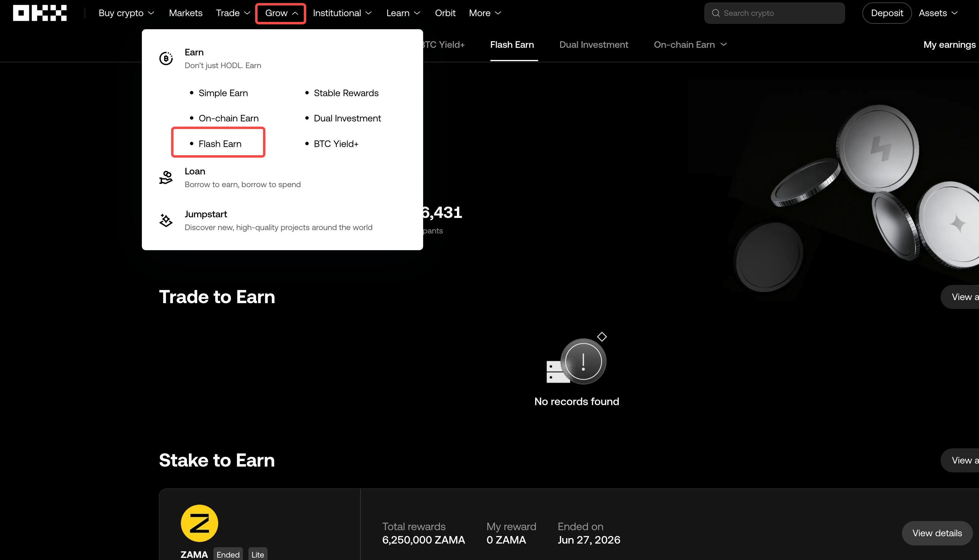Select Stable Rewards in Grow menu
979x560 pixels.
[x=346, y=93]
